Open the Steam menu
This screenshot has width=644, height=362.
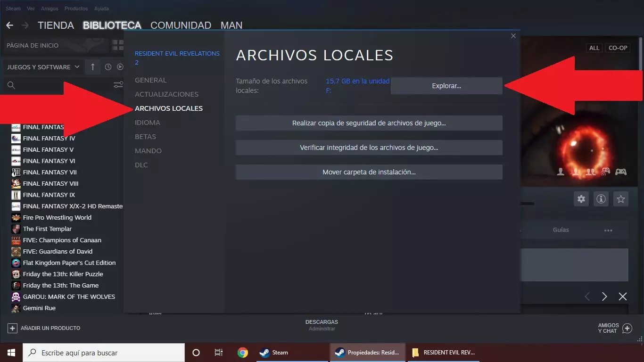pyautogui.click(x=13, y=8)
